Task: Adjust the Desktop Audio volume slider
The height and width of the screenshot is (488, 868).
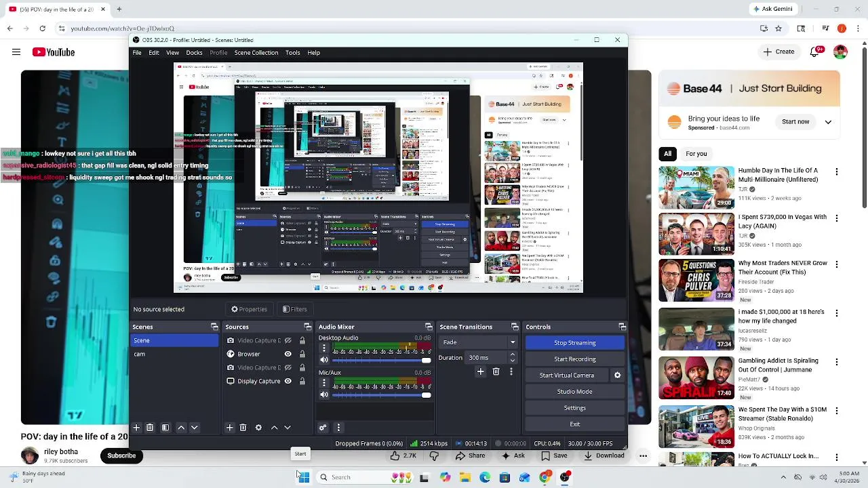Action: 382,360
